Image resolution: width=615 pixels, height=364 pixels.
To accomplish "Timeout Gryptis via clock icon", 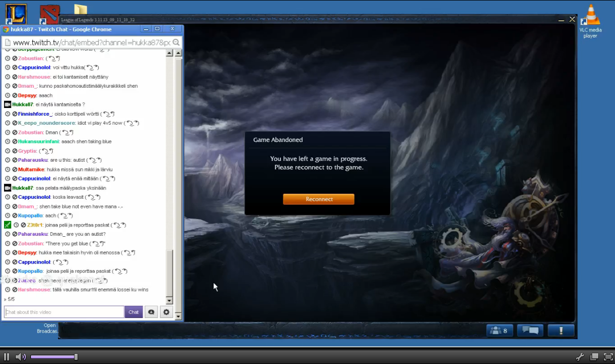I will (x=8, y=151).
